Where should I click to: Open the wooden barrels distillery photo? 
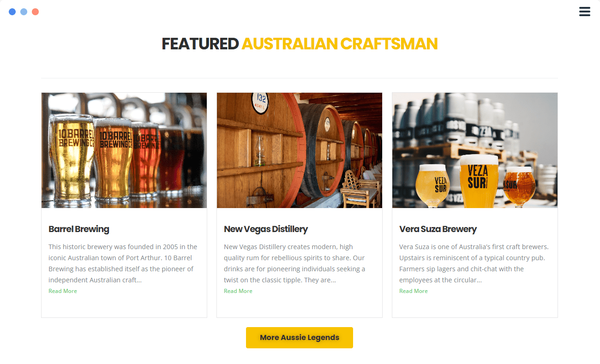pyautogui.click(x=300, y=150)
